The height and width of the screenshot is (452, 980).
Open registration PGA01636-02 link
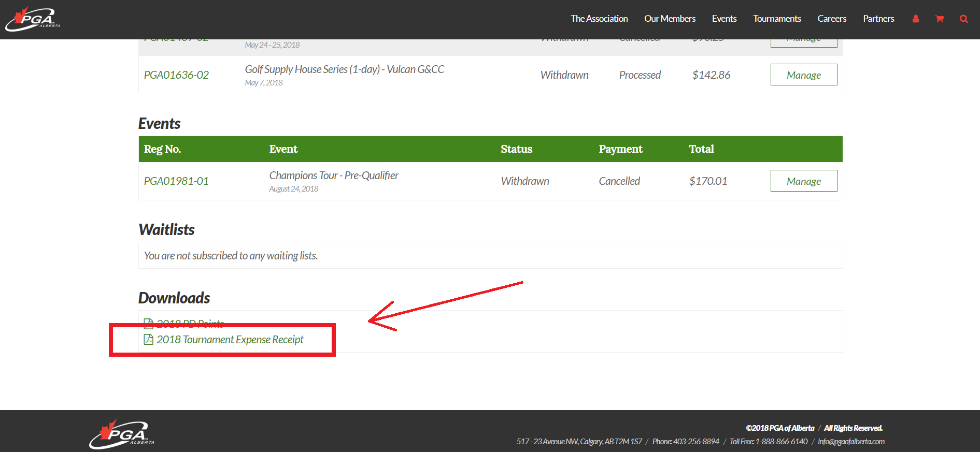(x=176, y=75)
